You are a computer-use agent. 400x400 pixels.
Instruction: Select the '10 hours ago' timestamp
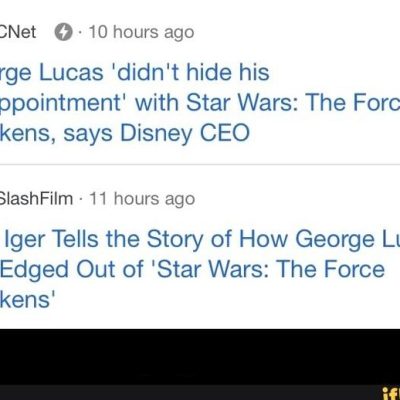pyautogui.click(x=141, y=33)
